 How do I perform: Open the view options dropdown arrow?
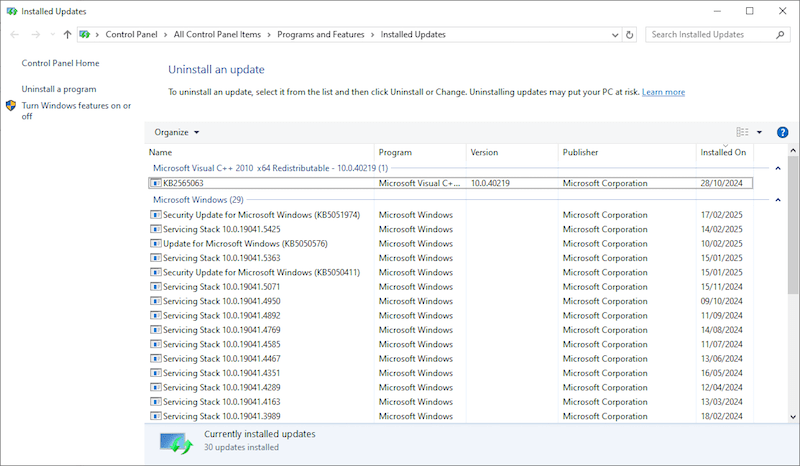point(759,132)
